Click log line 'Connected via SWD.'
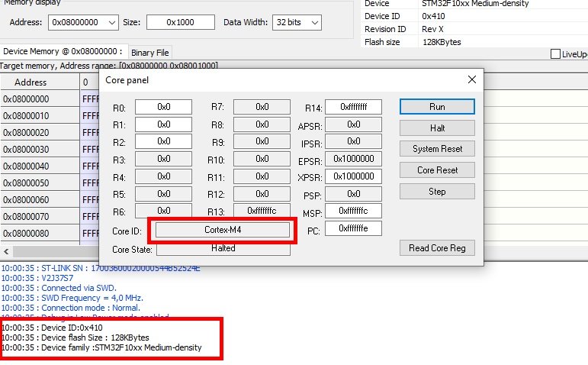 [x=59, y=288]
